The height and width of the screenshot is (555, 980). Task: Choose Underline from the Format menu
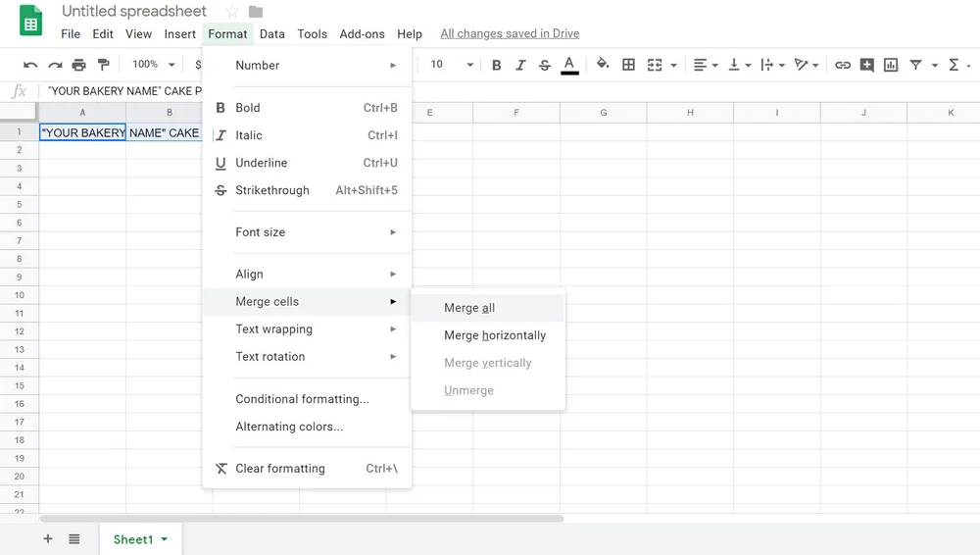[307, 163]
